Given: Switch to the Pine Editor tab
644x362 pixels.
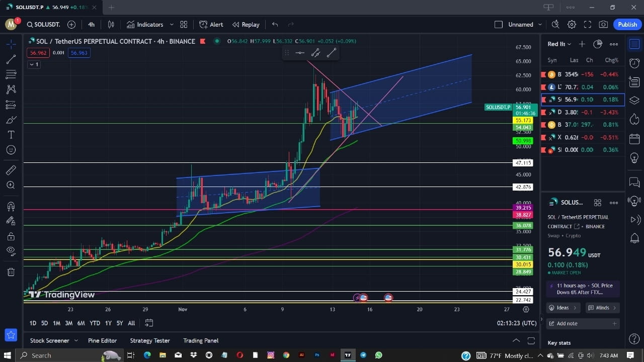Looking at the screenshot, I should tap(102, 340).
